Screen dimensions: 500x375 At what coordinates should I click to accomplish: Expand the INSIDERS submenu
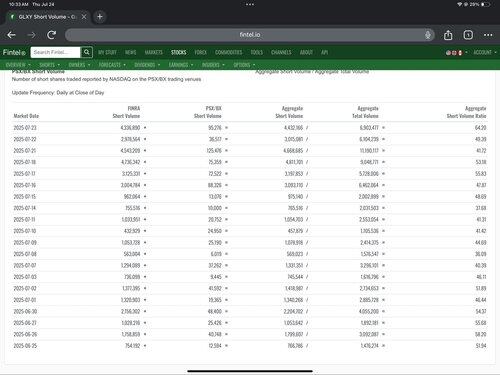tap(213, 65)
